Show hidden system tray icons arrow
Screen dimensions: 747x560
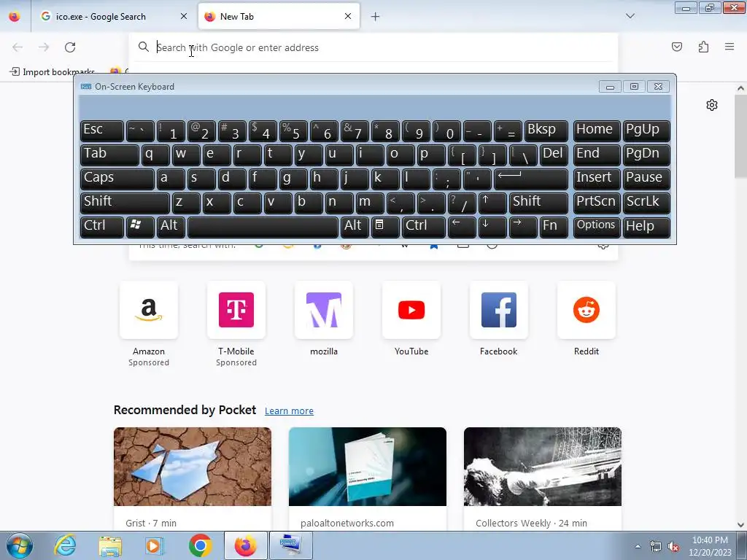pyautogui.click(x=638, y=546)
